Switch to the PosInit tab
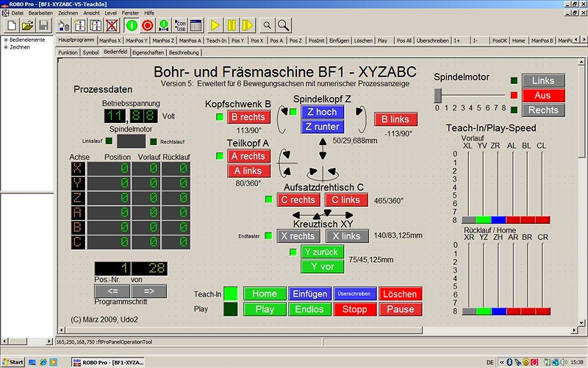The image size is (588, 368). tap(317, 40)
